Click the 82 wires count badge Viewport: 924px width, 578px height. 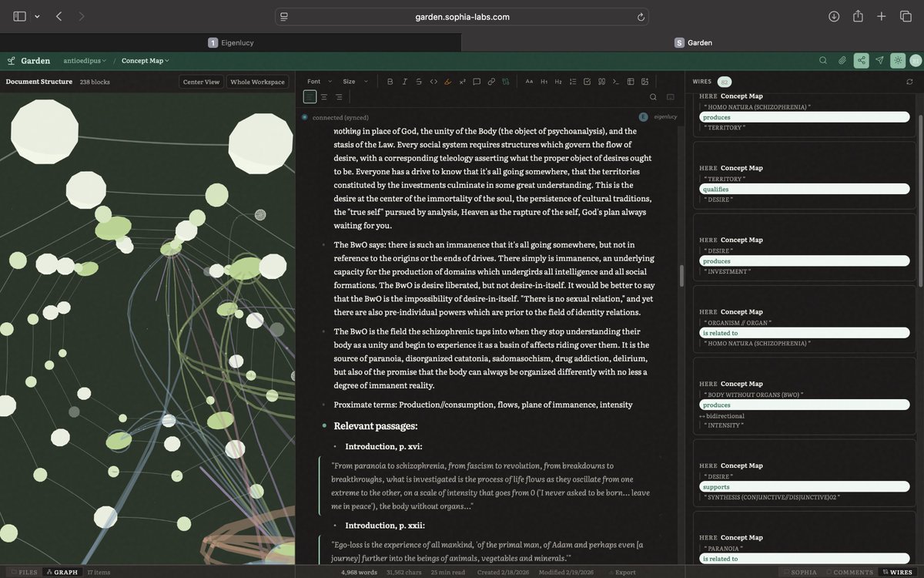[724, 82]
